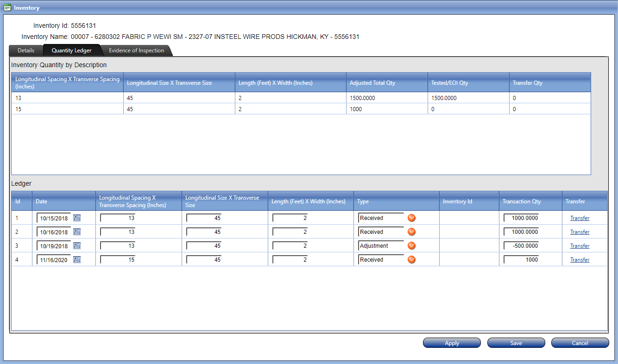The height and width of the screenshot is (364, 618).
Task: Expand Type dropdown in ledger row 2
Action: click(x=411, y=232)
